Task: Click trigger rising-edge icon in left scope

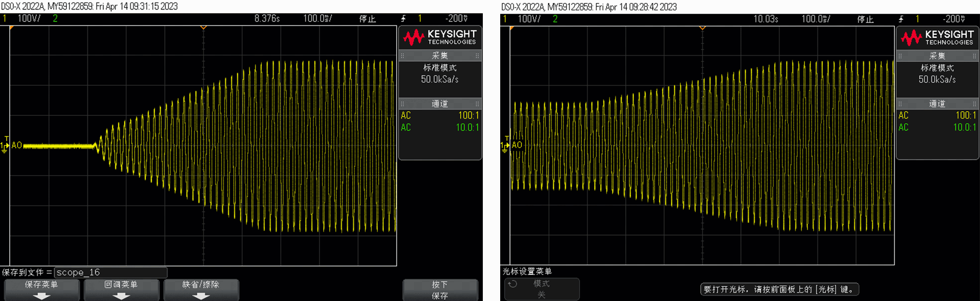Action: [x=403, y=19]
